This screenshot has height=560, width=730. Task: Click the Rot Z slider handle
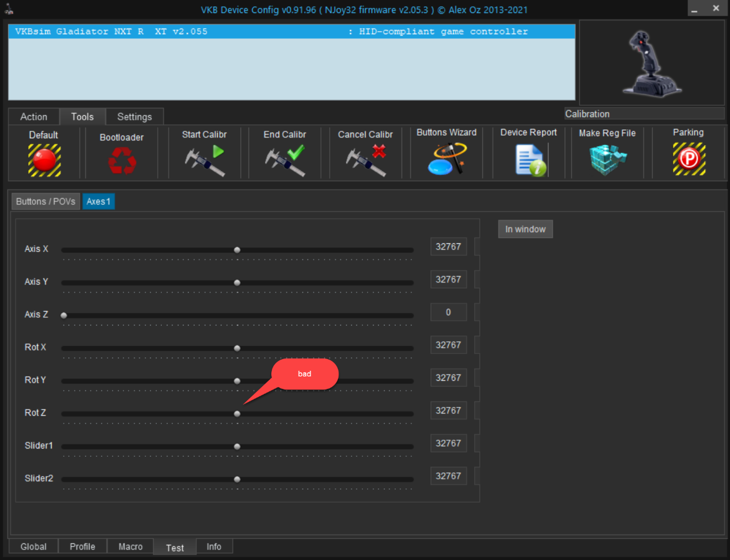[x=237, y=414]
